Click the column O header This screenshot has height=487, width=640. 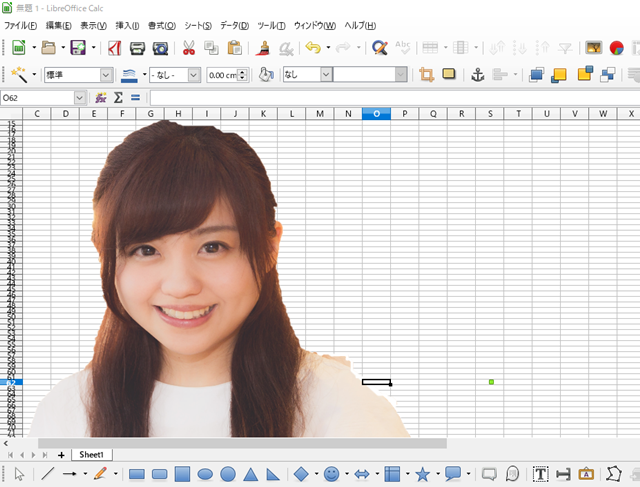click(376, 114)
